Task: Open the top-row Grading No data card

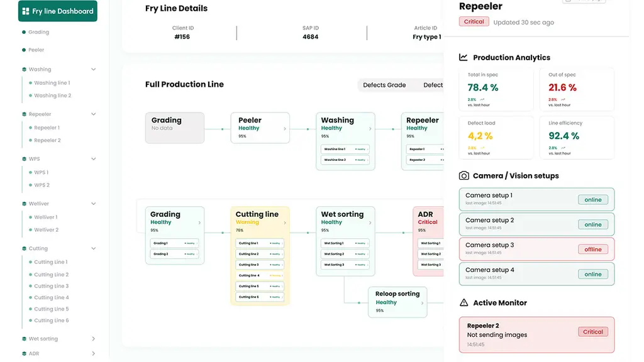Action: tap(175, 128)
